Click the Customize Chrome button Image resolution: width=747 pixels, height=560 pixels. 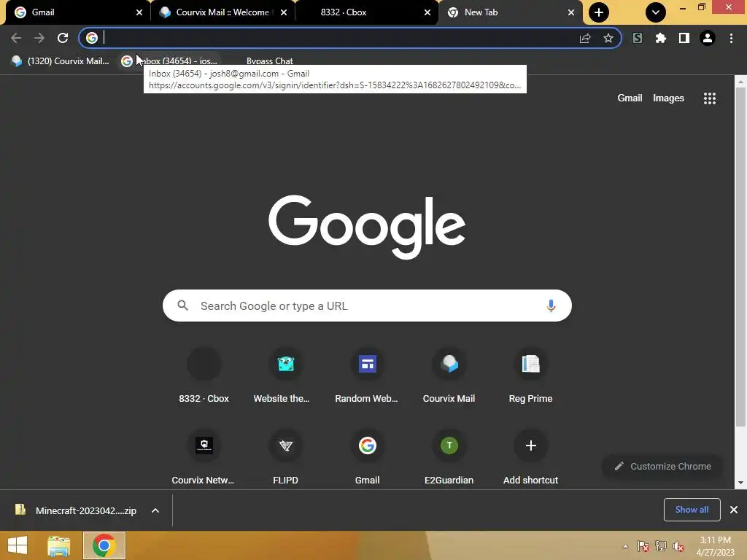pos(662,466)
